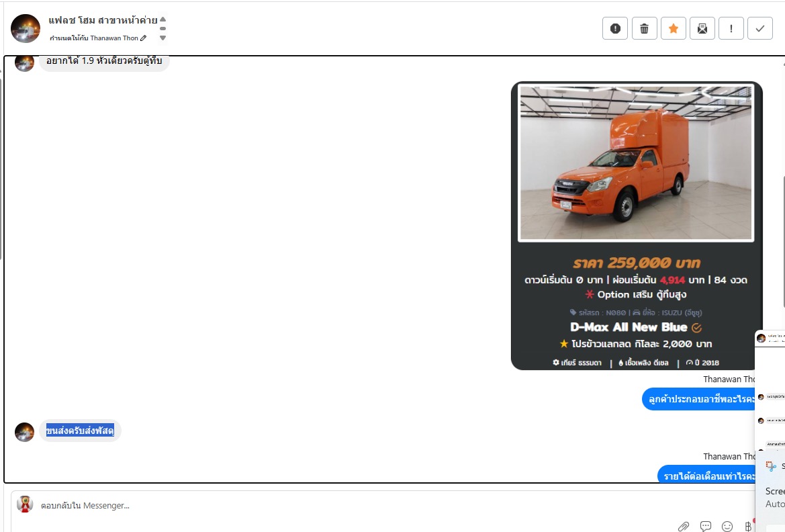785x532 pixels.
Task: Click sender avatar next to 'ขนส่งครับส่งพัสดุ' message
Action: pos(25,432)
